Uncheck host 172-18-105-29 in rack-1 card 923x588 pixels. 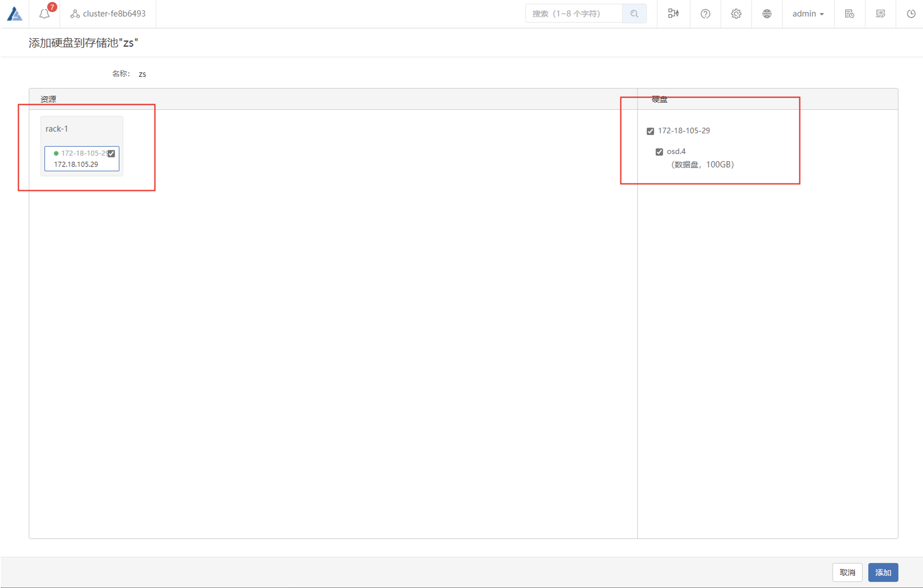tap(111, 154)
